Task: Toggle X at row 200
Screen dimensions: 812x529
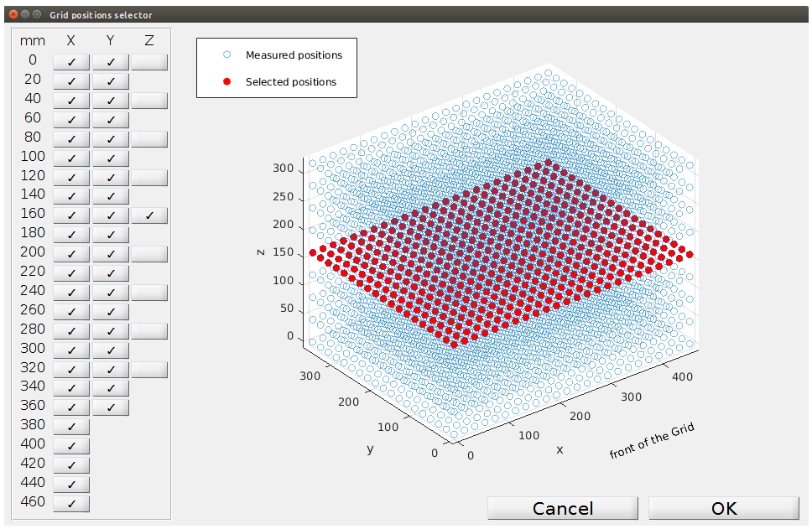Action: [x=71, y=254]
